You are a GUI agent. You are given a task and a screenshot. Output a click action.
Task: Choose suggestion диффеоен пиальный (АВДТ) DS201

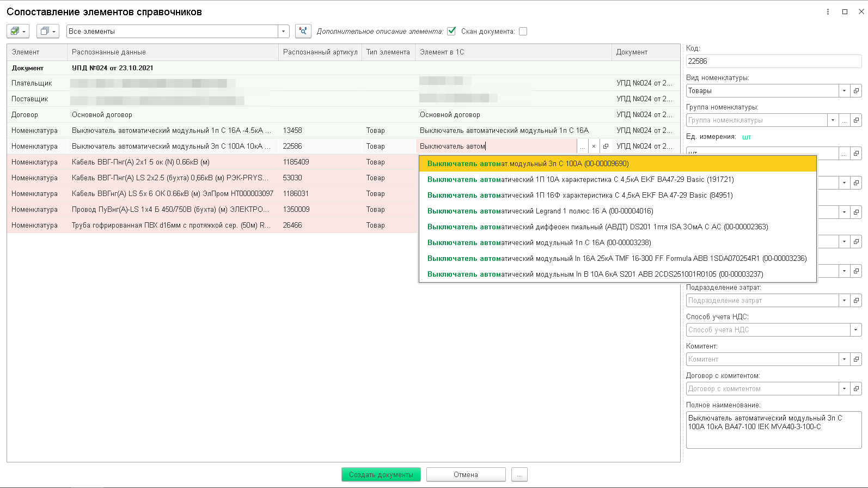(x=618, y=227)
